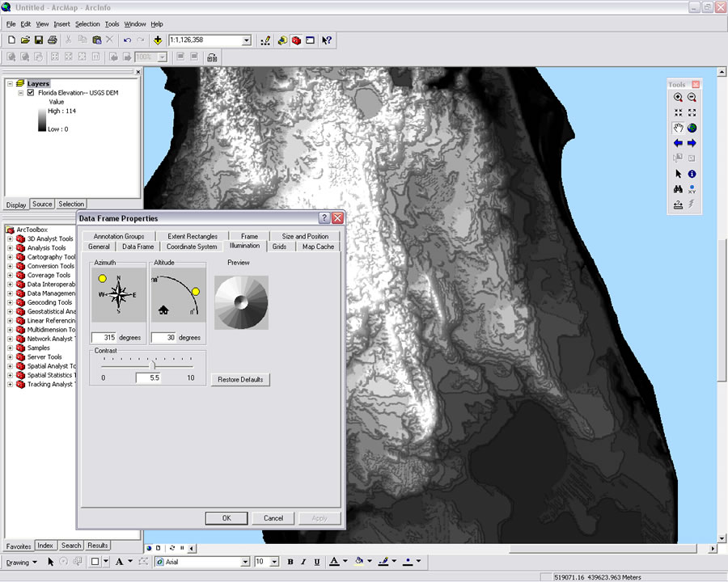Click the Measure tool icon

point(678,205)
